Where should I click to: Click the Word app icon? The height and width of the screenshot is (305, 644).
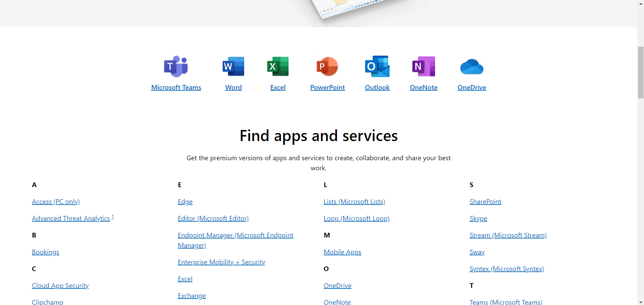click(x=233, y=67)
